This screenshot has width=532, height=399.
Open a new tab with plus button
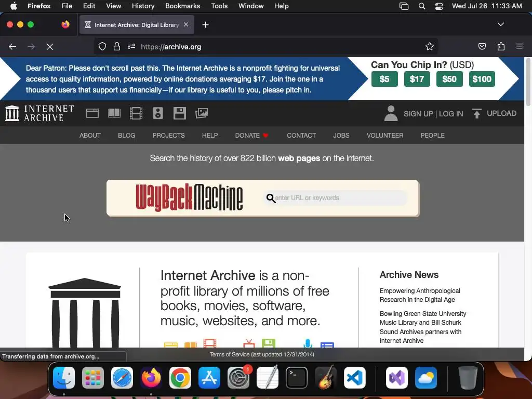[x=205, y=25]
